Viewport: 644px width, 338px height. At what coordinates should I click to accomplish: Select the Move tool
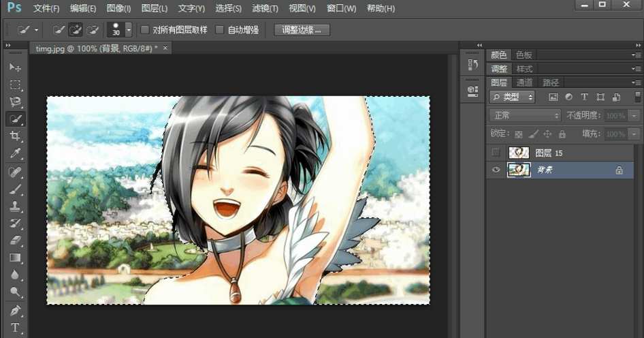point(15,67)
